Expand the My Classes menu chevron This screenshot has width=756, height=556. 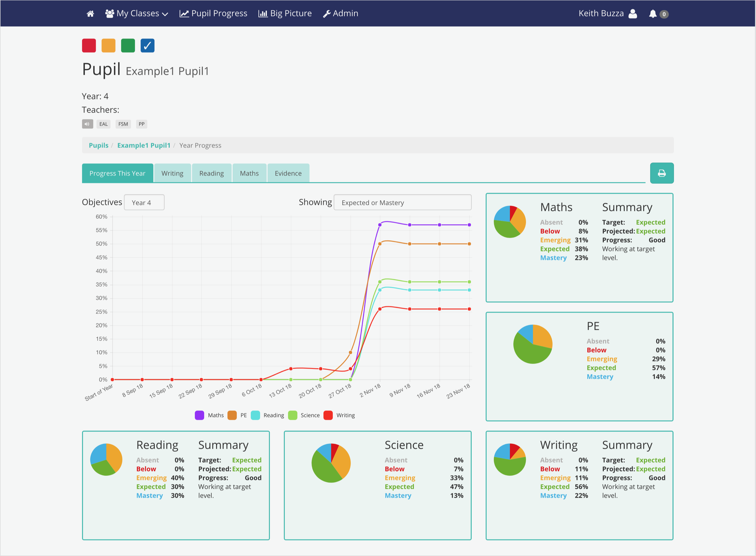tap(165, 14)
